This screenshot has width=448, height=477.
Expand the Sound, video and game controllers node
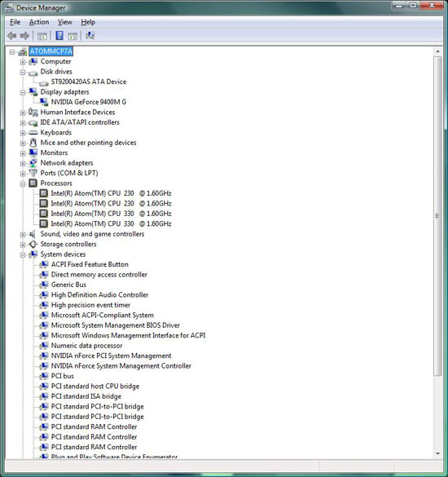pos(23,235)
